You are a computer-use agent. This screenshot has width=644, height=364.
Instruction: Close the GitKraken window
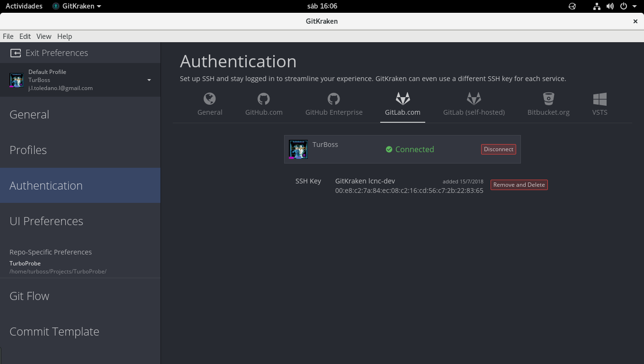635,21
